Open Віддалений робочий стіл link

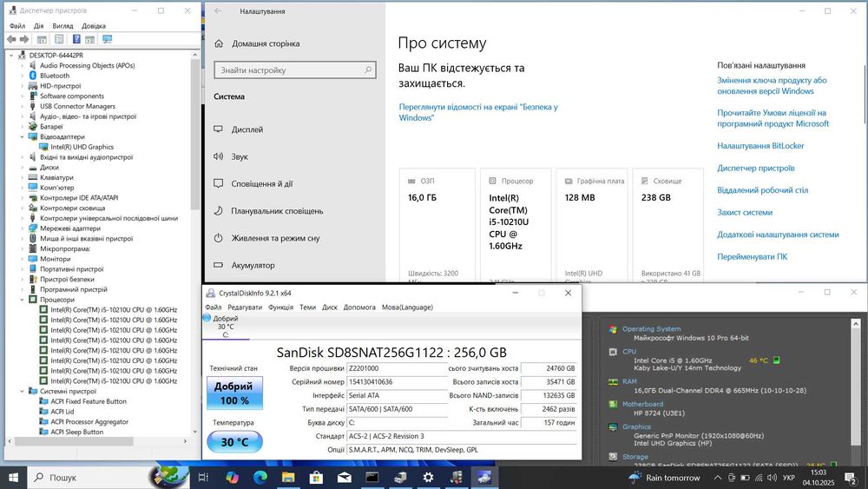[x=762, y=190]
